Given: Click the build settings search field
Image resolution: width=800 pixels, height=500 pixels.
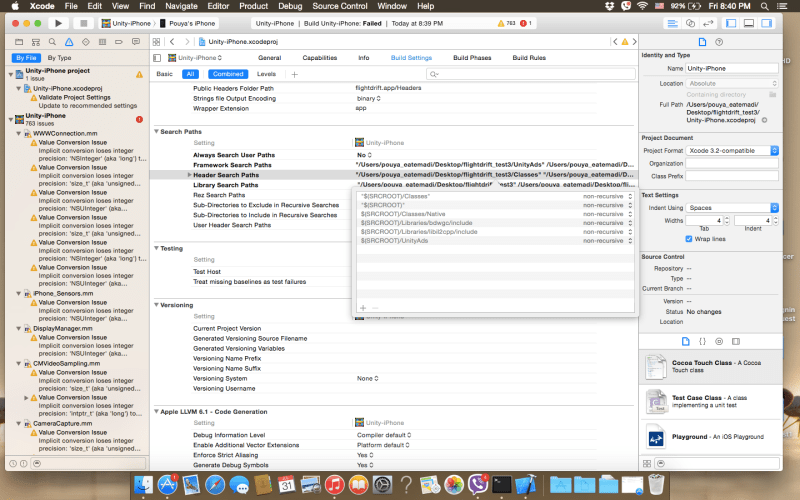Looking at the screenshot, I should click(531, 74).
